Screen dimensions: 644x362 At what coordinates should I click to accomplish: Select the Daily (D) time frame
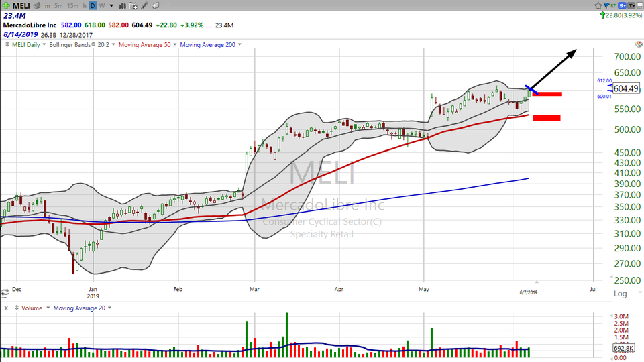pos(93,6)
